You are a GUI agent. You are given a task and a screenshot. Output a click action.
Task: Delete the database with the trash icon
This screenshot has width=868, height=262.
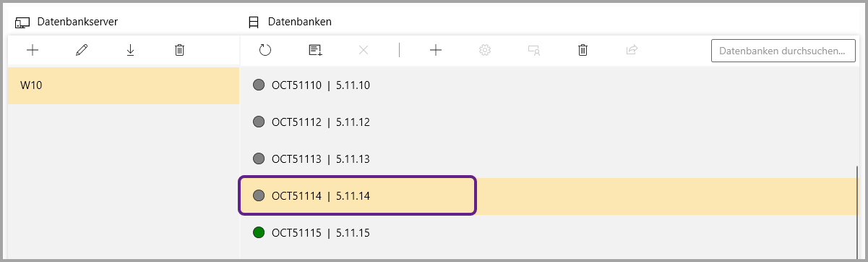coord(583,50)
